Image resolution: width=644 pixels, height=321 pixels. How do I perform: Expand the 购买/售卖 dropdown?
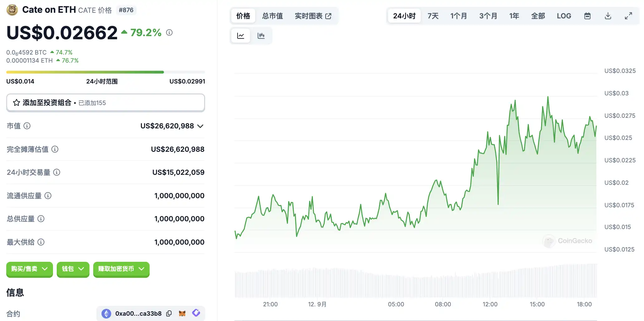click(29, 269)
